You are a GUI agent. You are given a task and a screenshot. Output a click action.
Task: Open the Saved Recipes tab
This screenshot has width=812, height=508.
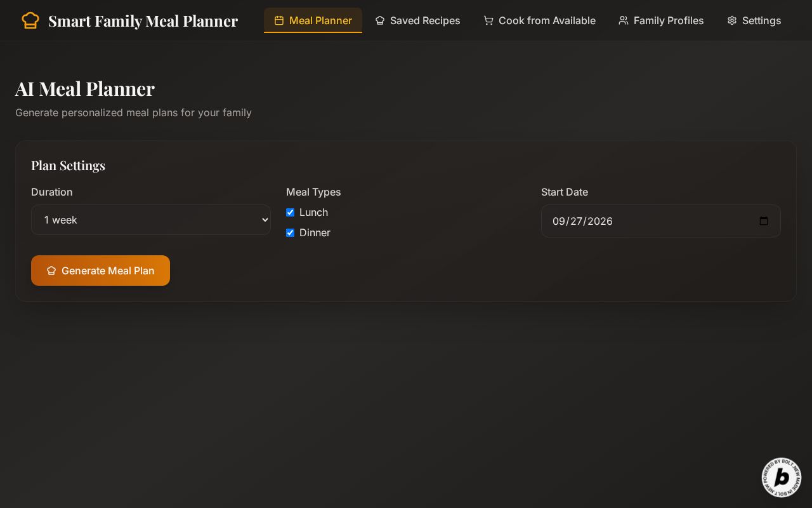(417, 20)
